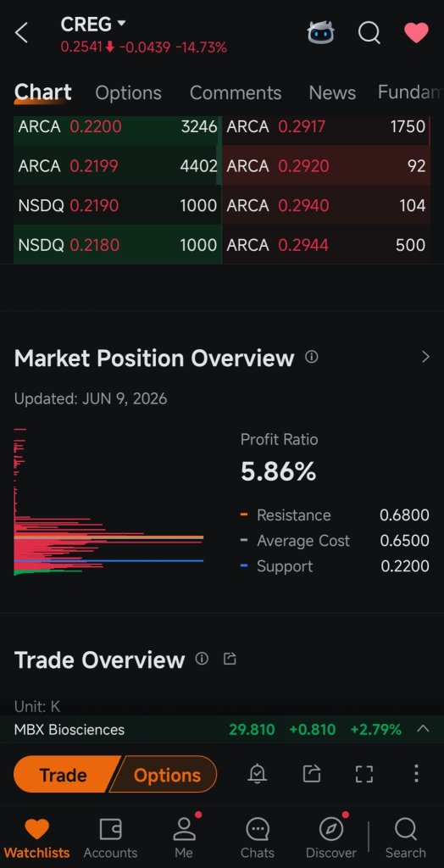
Task: Show info icon beside Trade Overview
Action: (x=202, y=659)
